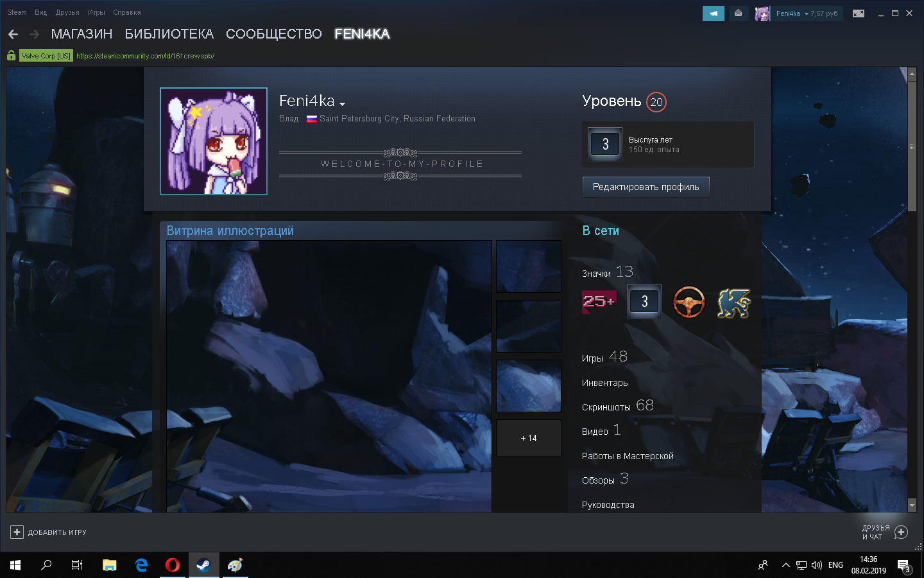Open Windows search on taskbar
The image size is (924, 578).
[x=46, y=565]
